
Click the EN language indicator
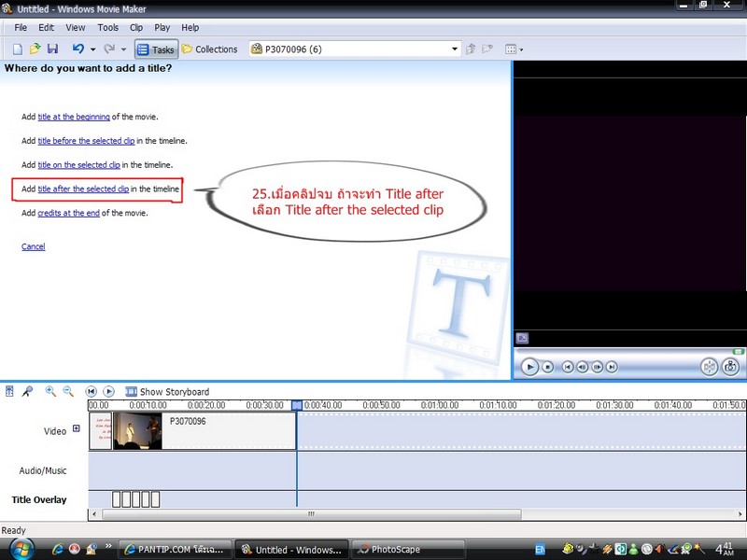coord(540,550)
